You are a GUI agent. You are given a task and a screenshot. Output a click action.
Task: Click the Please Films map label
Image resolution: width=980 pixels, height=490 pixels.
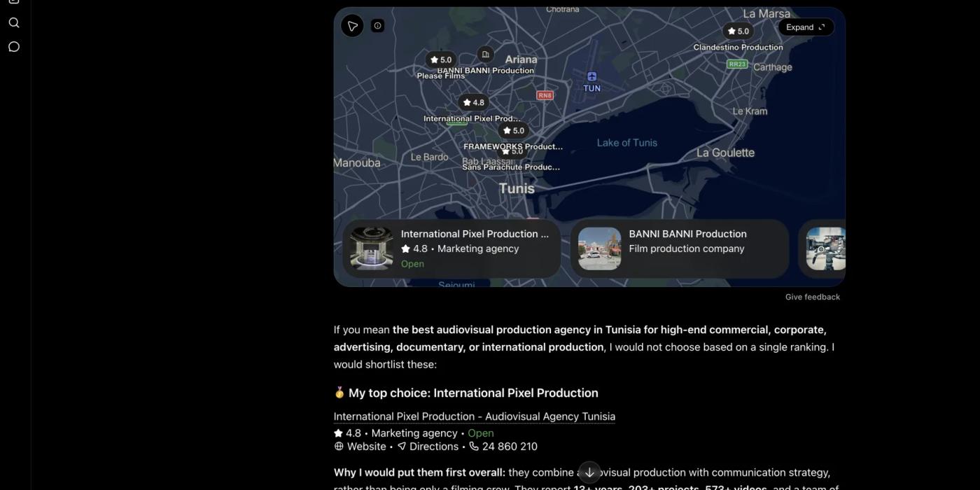[x=441, y=76]
